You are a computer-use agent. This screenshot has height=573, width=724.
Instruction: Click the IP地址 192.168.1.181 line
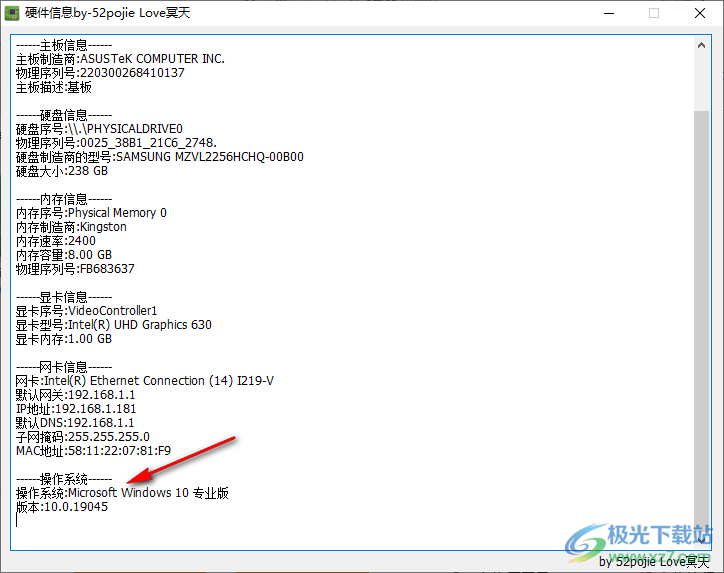point(76,408)
